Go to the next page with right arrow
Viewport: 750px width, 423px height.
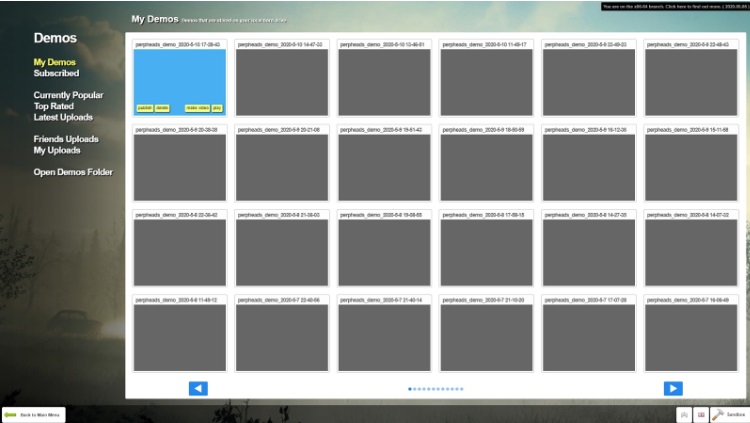pos(673,388)
